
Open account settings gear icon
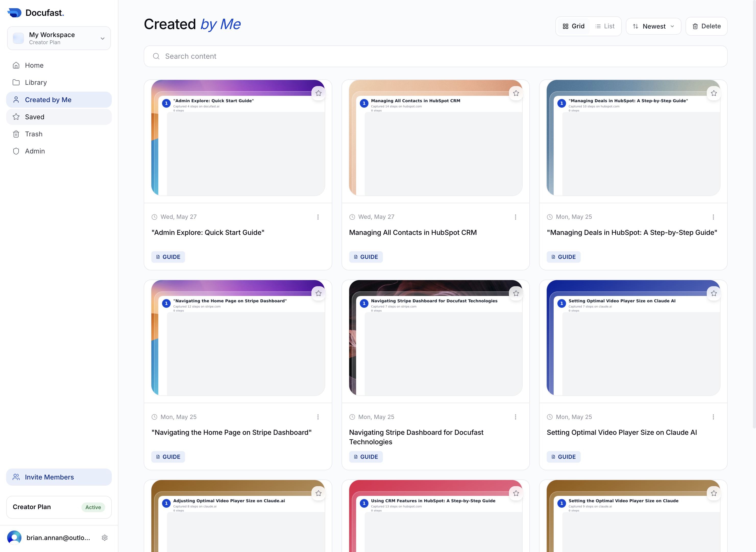[x=105, y=538]
